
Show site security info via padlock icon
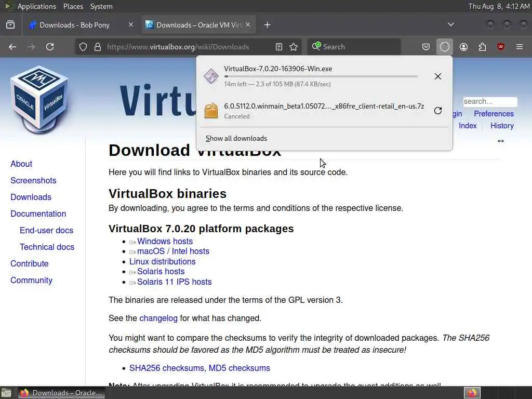point(98,47)
